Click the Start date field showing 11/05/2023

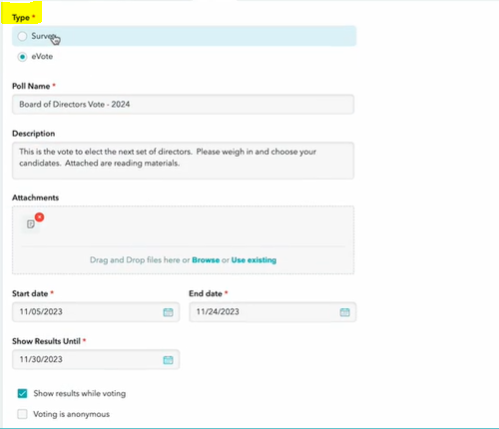click(96, 312)
